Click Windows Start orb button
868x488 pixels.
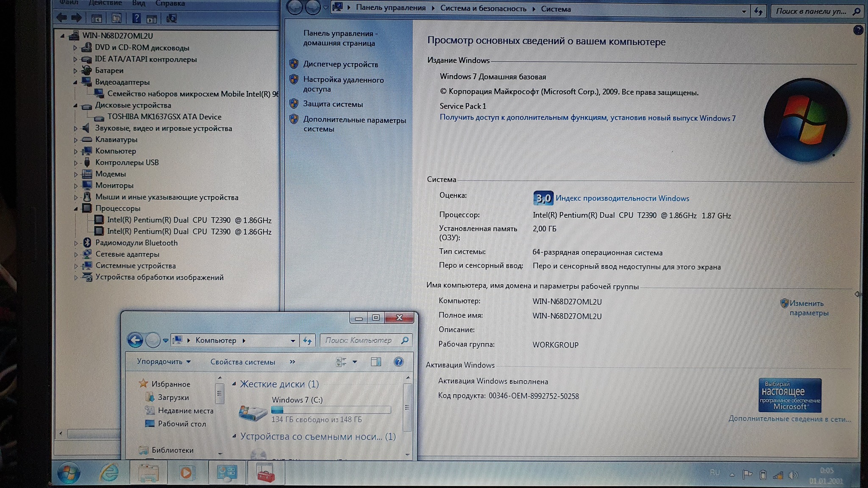click(x=69, y=473)
